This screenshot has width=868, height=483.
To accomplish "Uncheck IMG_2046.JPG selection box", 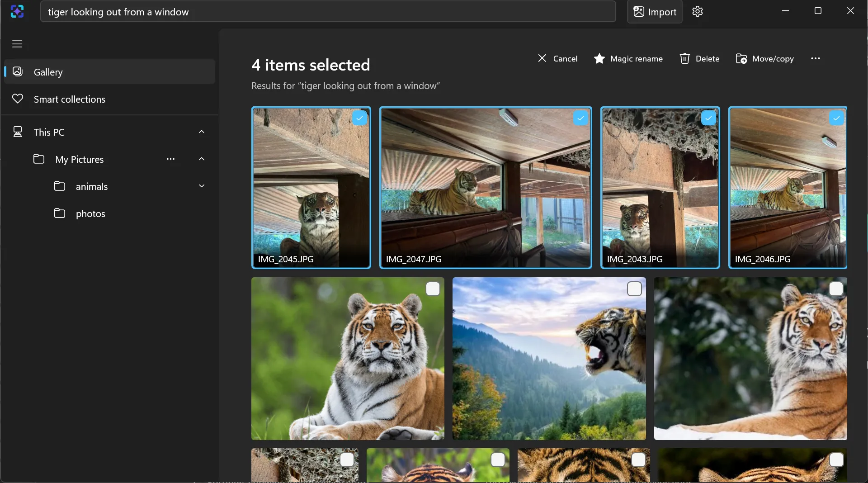I will tap(836, 118).
